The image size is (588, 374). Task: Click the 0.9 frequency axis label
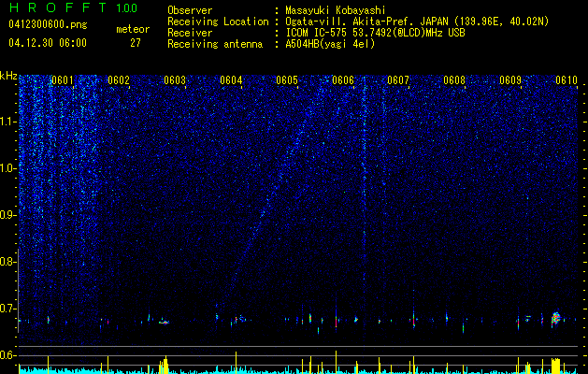[x=8, y=215]
